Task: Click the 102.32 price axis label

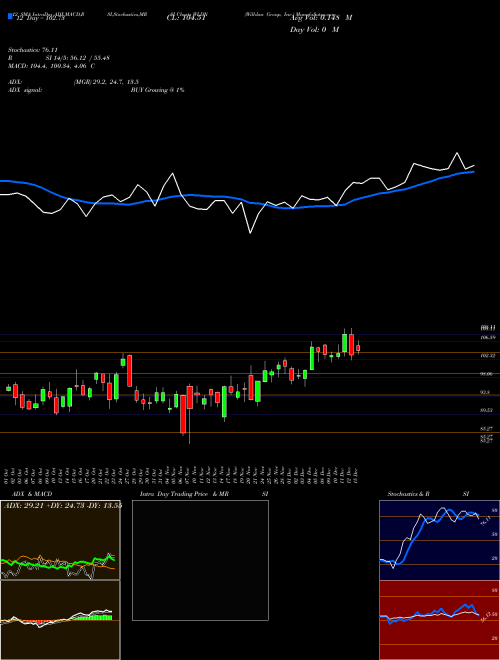Action: 488,356
